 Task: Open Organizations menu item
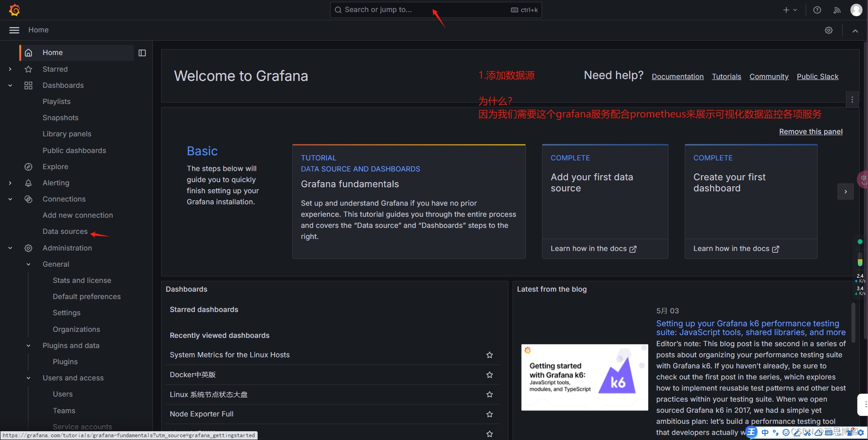76,330
